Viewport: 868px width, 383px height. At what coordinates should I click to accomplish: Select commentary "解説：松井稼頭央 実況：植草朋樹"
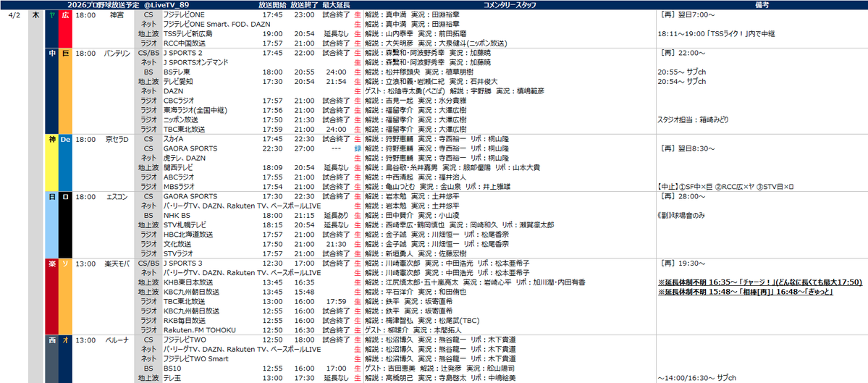coord(419,72)
